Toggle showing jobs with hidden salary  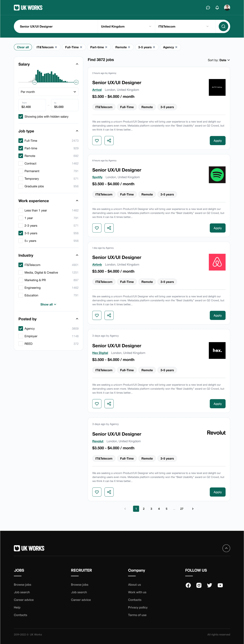coord(21,116)
